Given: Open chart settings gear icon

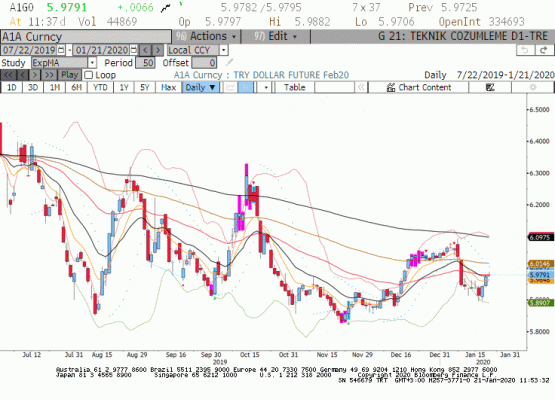Looking at the screenshot, I should (533, 87).
